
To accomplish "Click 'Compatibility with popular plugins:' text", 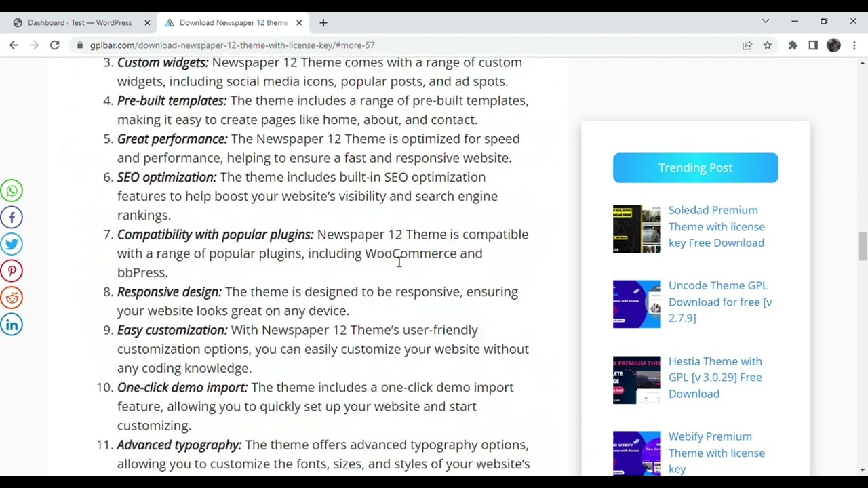I will pyautogui.click(x=216, y=235).
